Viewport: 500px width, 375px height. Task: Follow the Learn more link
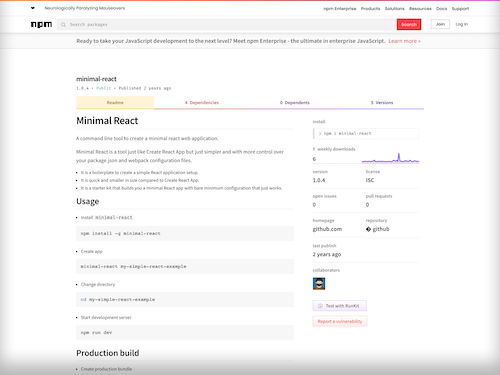click(x=404, y=41)
